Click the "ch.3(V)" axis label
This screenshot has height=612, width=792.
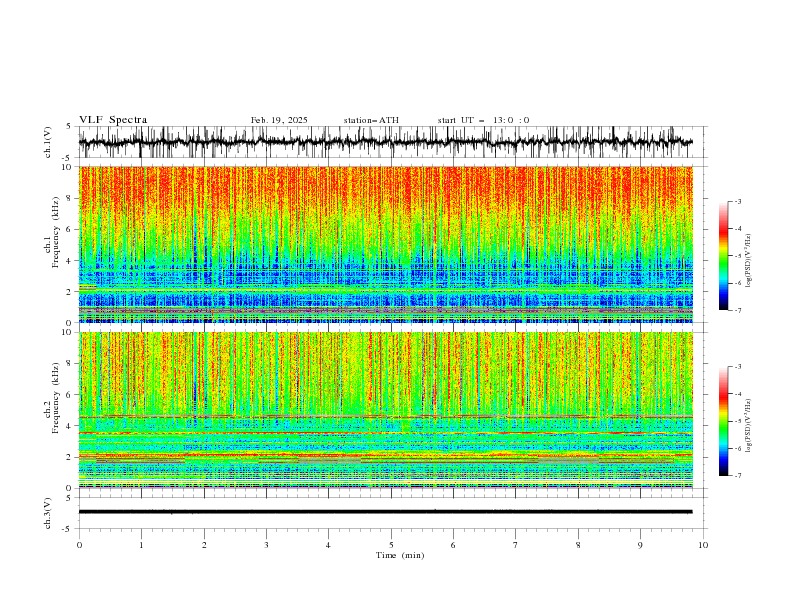(x=48, y=513)
